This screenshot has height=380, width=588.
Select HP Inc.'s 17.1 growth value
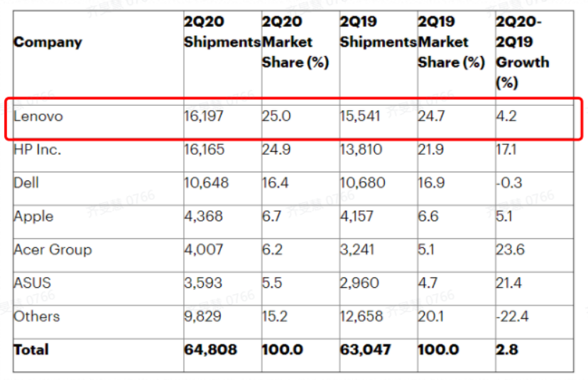(506, 150)
